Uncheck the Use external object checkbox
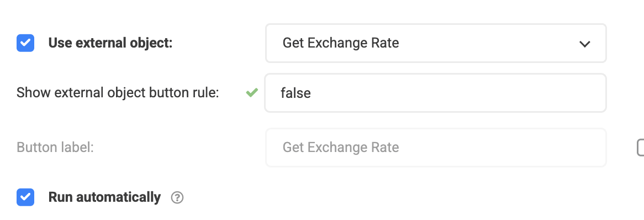Viewport: 644px width, 220px height. (x=25, y=43)
